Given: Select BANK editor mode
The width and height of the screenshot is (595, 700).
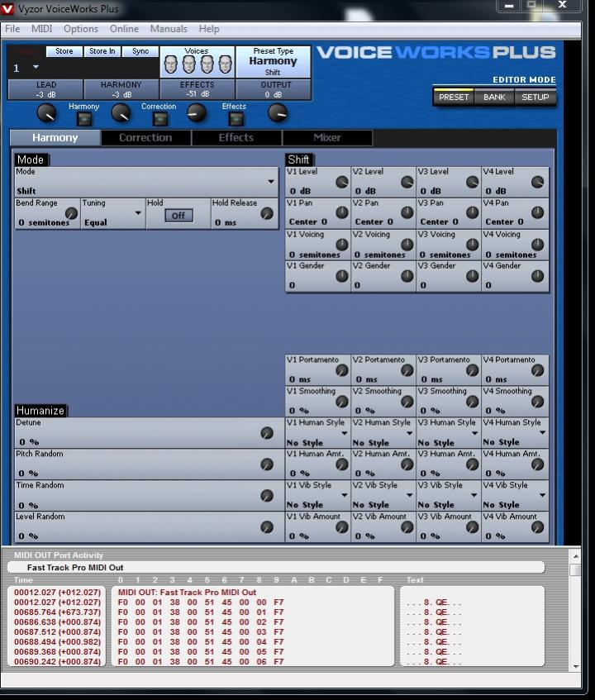Looking at the screenshot, I should (x=494, y=97).
